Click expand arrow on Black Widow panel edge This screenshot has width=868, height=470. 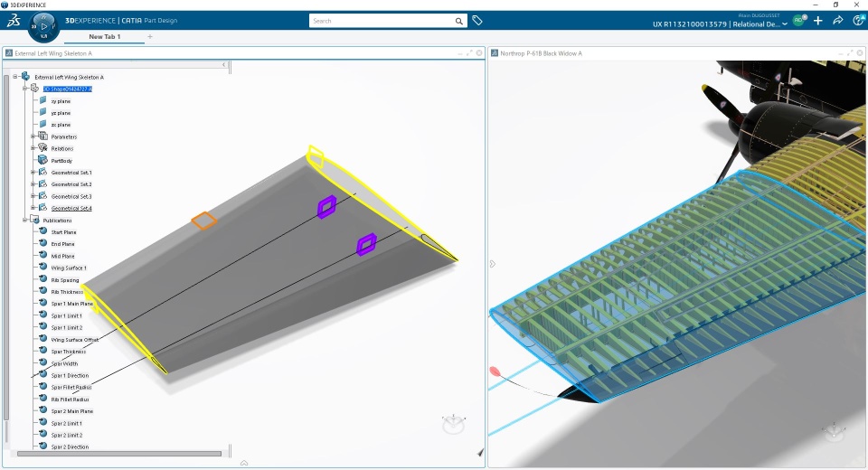click(x=492, y=264)
